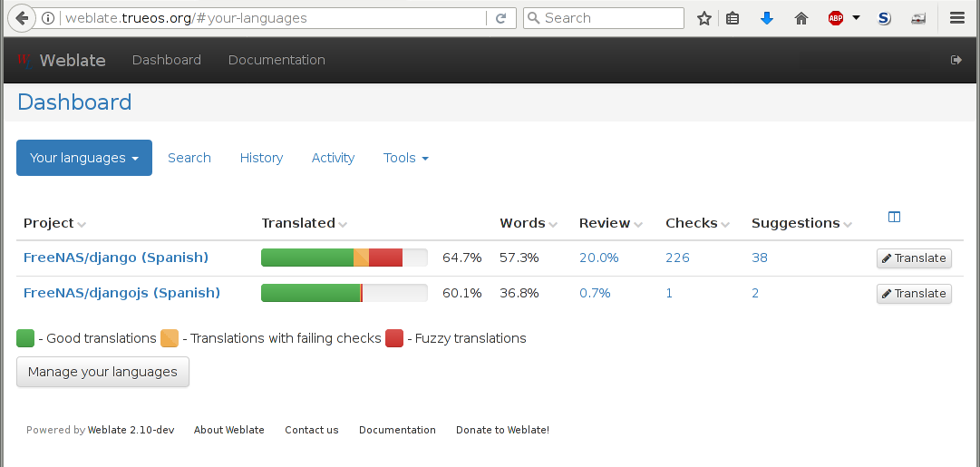This screenshot has width=980, height=467.
Task: Open Dashboard in the top navbar
Action: (x=167, y=60)
